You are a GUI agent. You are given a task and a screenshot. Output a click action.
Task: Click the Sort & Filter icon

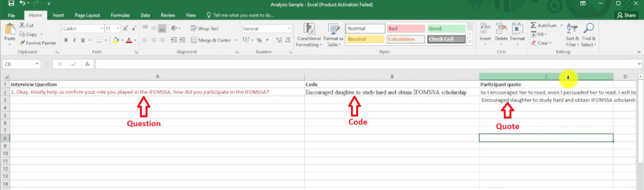[x=572, y=28]
